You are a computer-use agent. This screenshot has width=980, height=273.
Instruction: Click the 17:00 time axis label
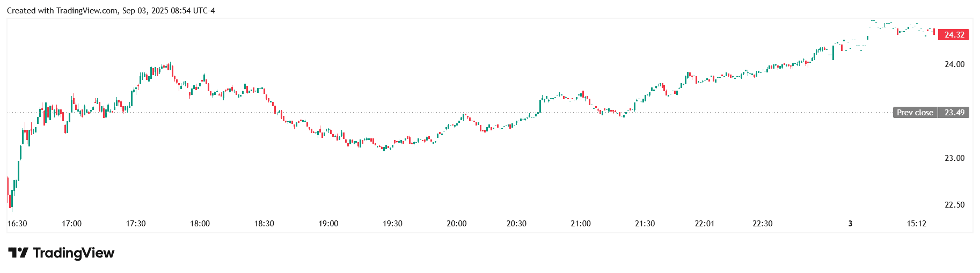coord(71,224)
